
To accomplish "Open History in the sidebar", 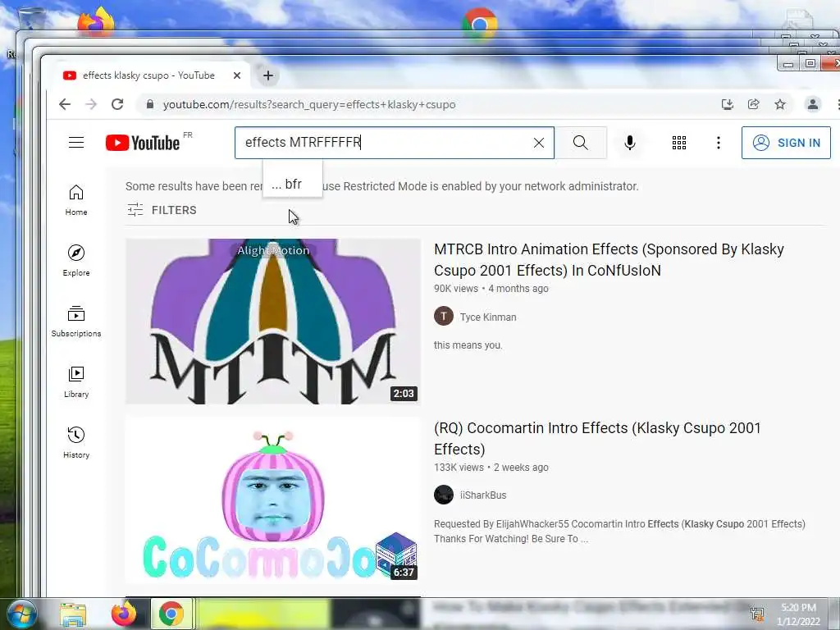I will pyautogui.click(x=76, y=442).
